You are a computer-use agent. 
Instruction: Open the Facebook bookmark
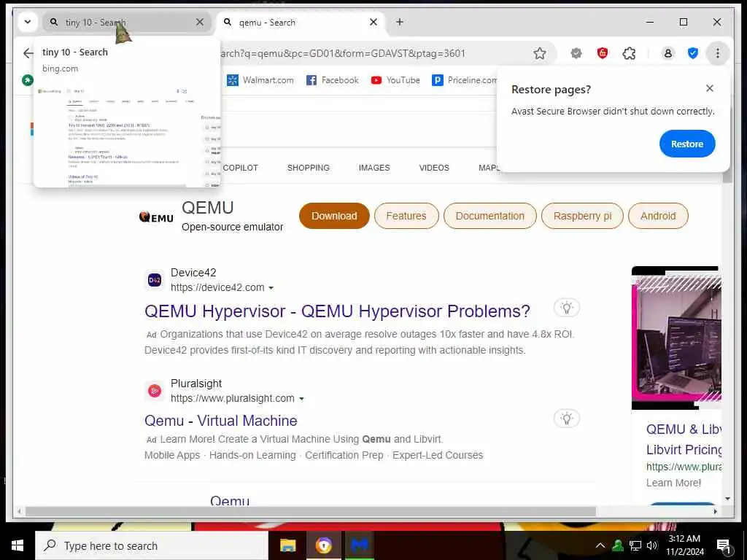pos(333,80)
